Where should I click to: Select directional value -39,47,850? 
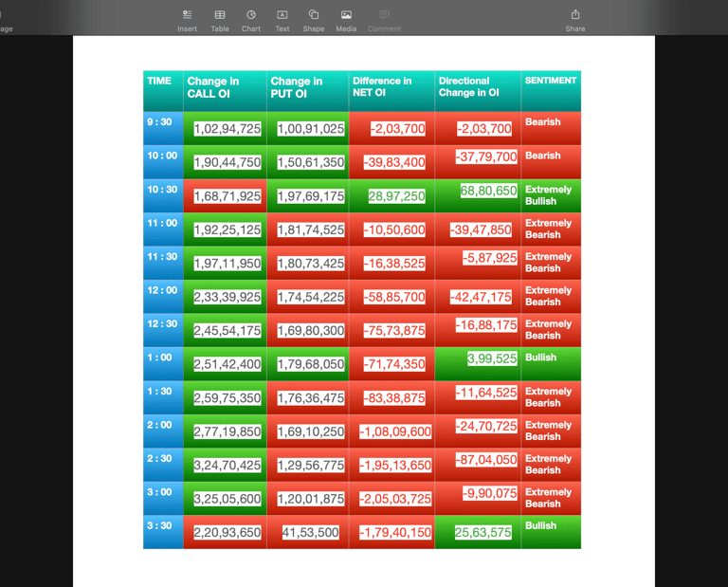click(481, 229)
